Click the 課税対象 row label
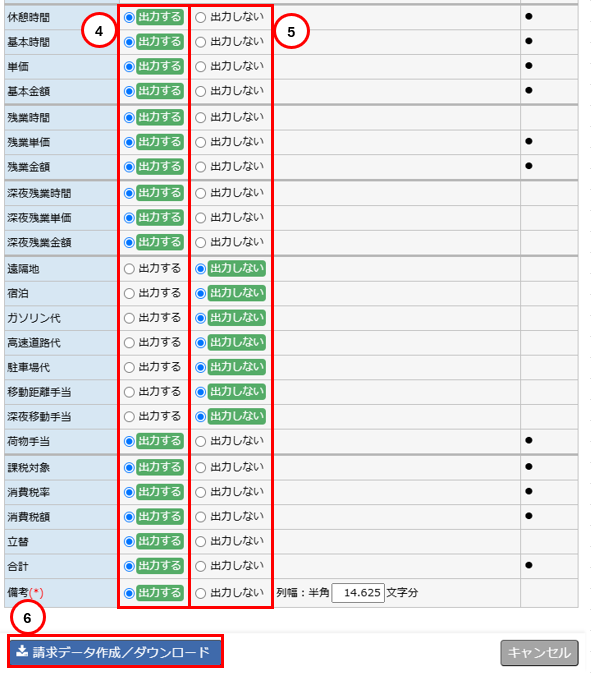Image resolution: width=591 pixels, height=673 pixels. click(28, 467)
